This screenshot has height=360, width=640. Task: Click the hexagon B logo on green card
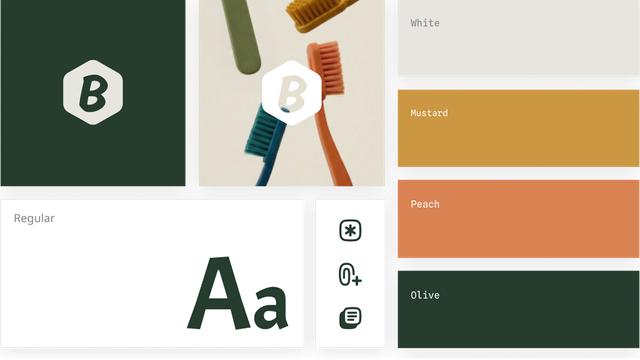93,92
